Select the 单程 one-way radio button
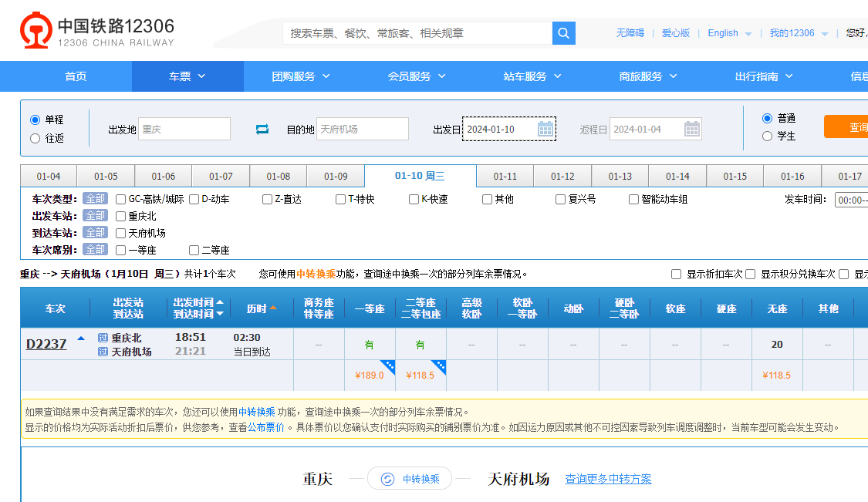 (35, 120)
